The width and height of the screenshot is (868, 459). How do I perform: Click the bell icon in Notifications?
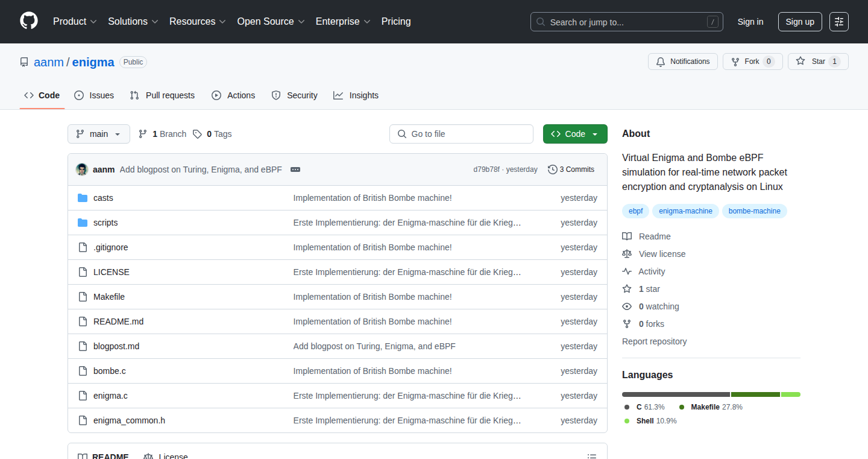661,62
